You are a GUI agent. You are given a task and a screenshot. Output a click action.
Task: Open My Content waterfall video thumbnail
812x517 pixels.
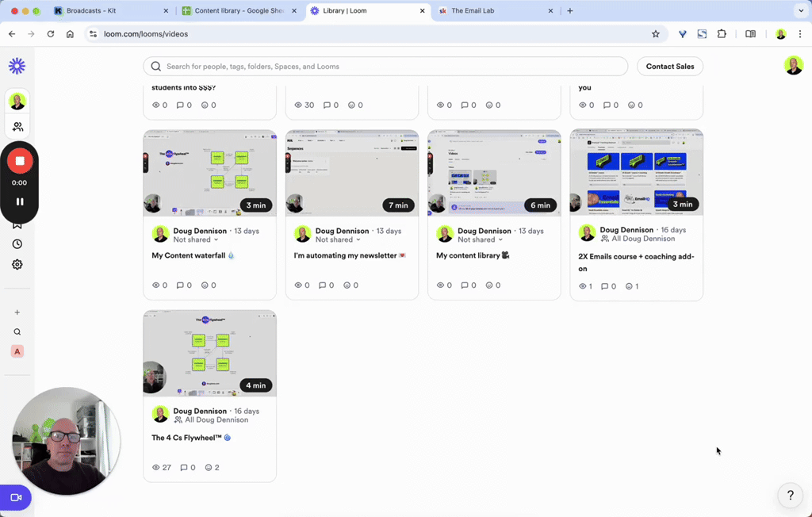(209, 173)
